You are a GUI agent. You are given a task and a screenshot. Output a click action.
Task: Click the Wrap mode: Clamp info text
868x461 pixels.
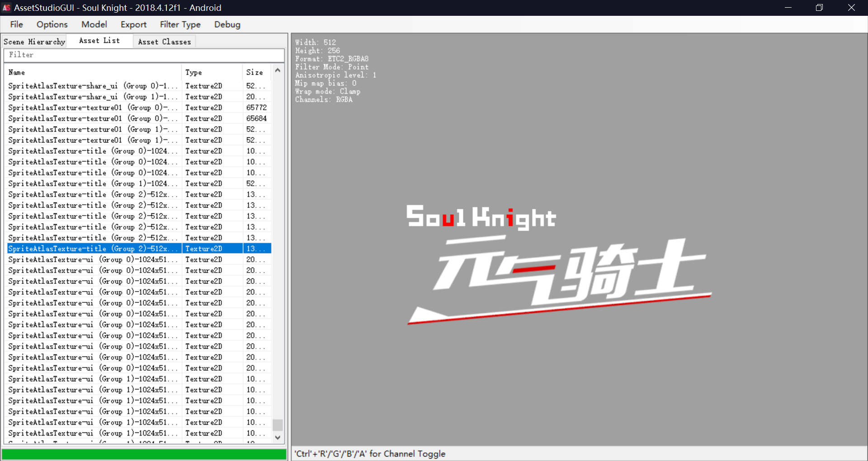pyautogui.click(x=328, y=91)
